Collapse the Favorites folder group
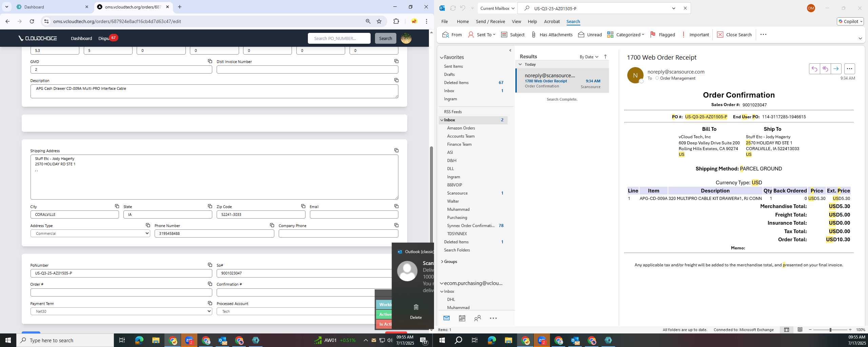This screenshot has width=868, height=347. 442,58
